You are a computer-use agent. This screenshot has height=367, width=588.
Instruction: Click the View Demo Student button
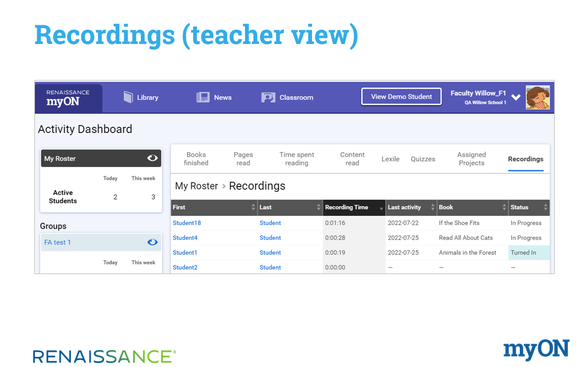point(401,97)
